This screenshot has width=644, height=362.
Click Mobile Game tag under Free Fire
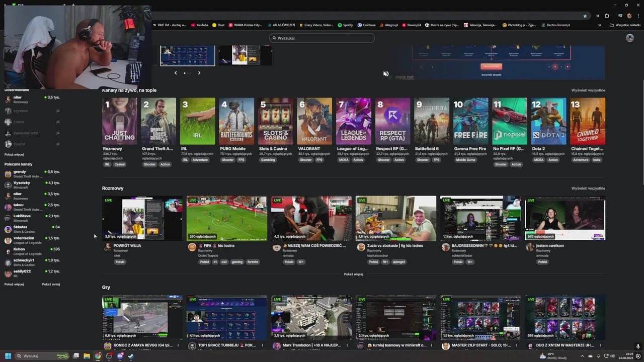(x=465, y=160)
